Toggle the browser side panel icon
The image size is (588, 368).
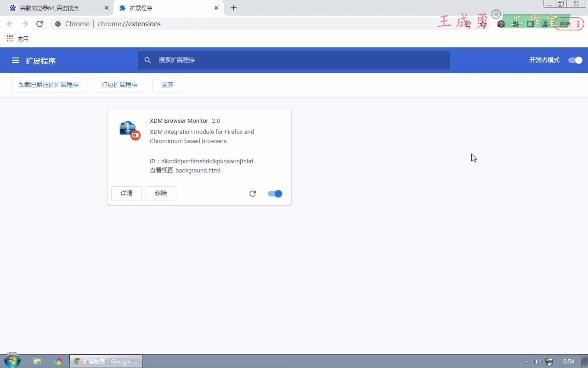point(531,24)
